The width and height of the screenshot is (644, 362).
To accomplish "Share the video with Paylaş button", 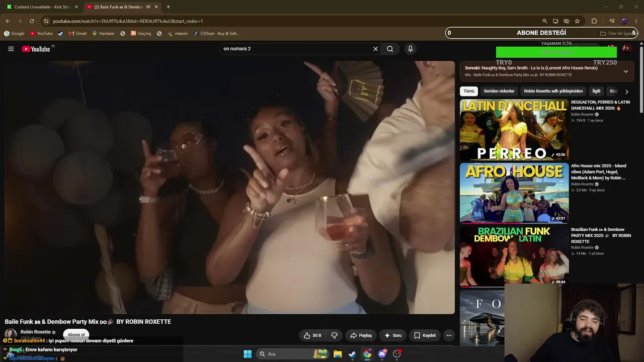I will 361,335.
